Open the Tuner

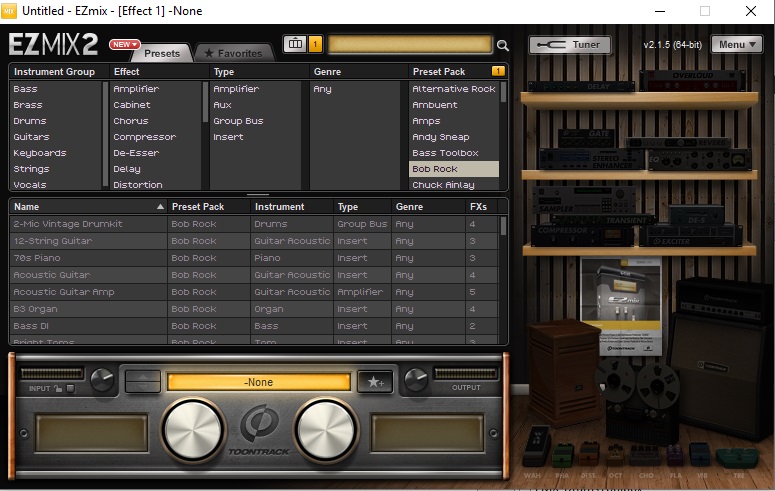point(569,45)
